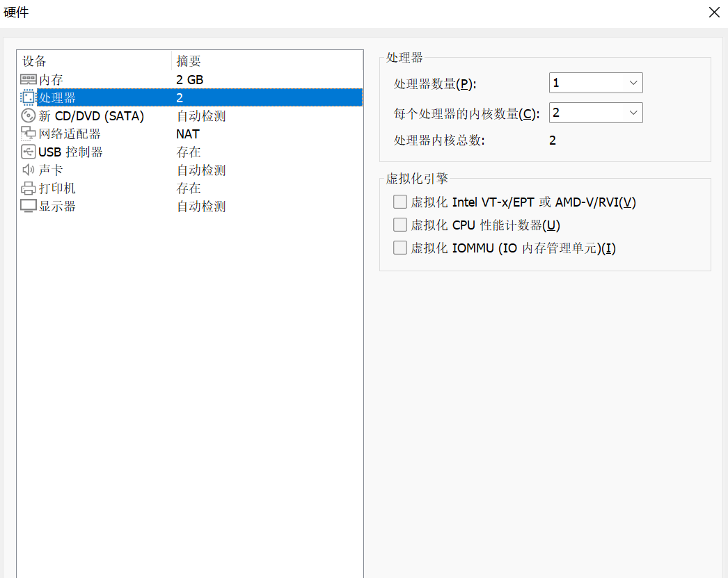
Task: Click the 设备 column header
Action: [34, 61]
